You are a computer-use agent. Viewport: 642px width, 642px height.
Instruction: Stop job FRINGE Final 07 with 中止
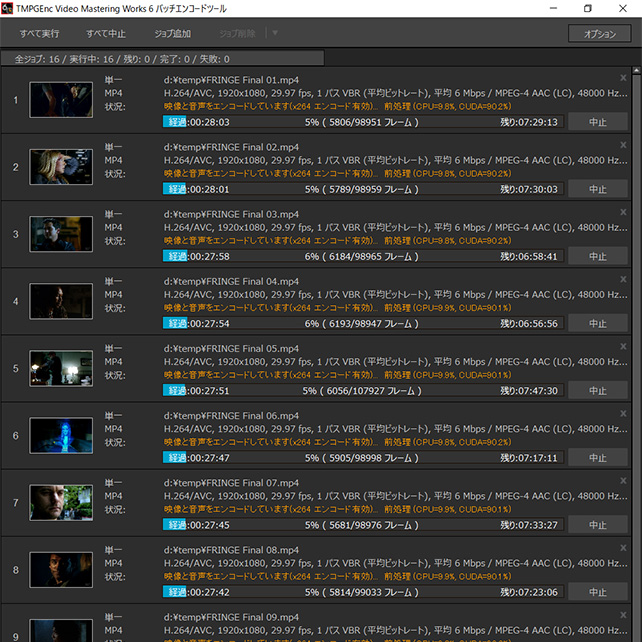coord(598,524)
